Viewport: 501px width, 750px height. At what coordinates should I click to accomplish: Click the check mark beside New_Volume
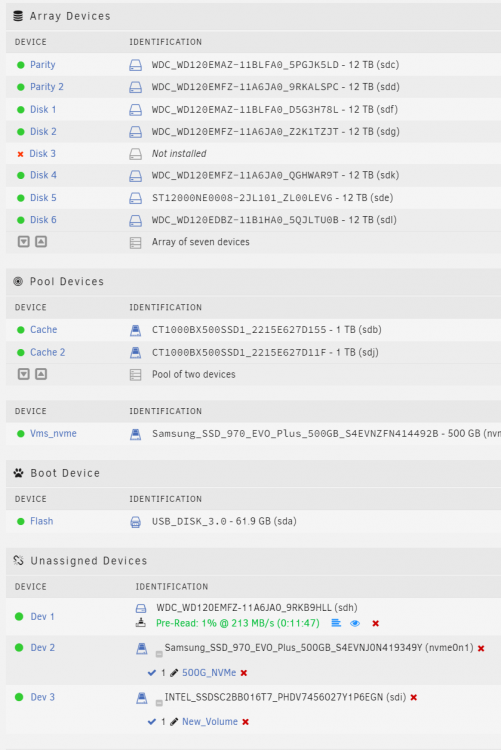[152, 721]
